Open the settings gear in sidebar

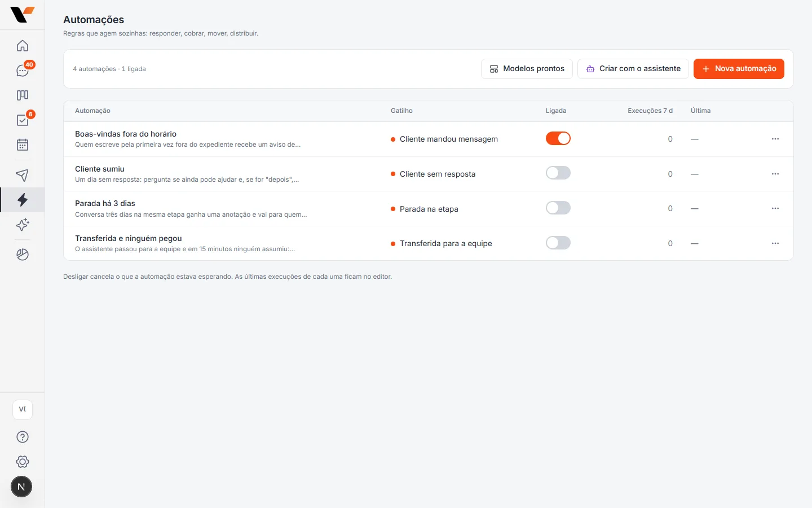point(23,462)
